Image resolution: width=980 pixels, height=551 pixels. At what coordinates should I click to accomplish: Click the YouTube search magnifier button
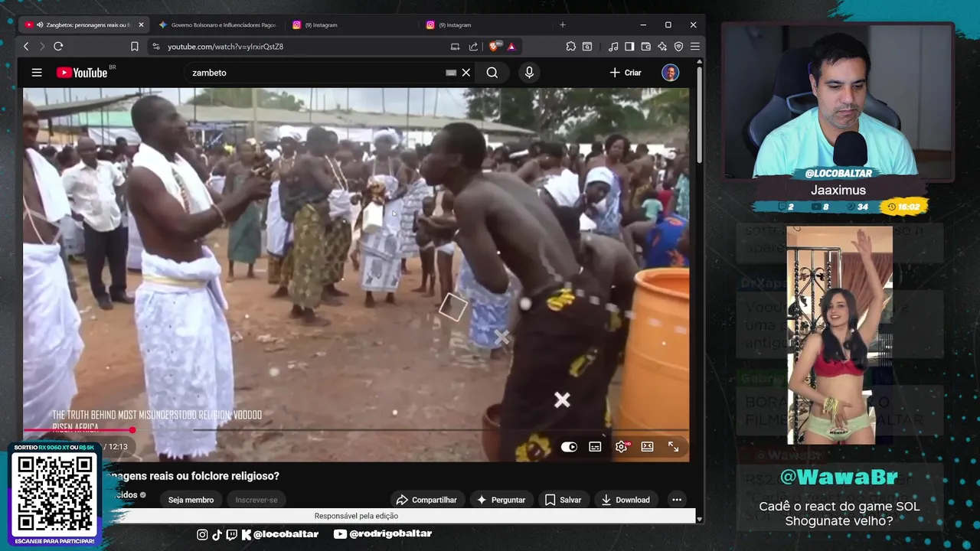pyautogui.click(x=492, y=73)
